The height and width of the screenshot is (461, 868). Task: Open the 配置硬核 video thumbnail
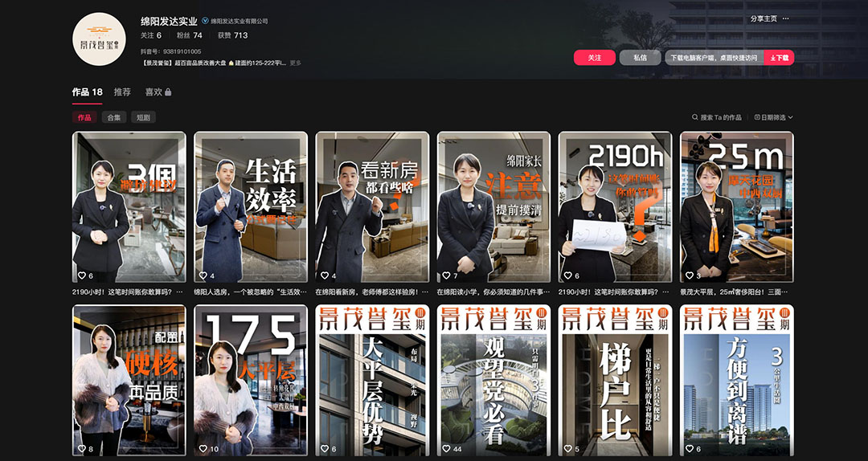tap(129, 380)
